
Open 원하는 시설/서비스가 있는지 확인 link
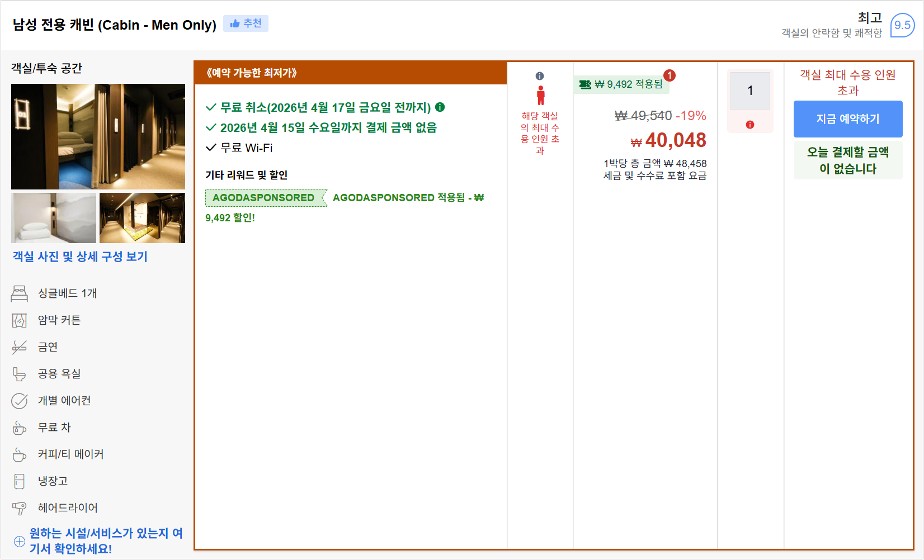106,541
